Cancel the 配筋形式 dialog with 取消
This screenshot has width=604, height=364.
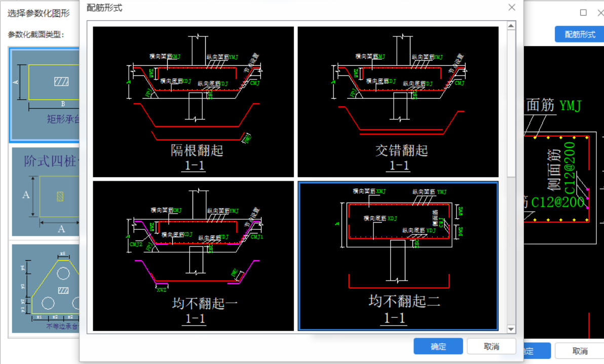tap(491, 346)
